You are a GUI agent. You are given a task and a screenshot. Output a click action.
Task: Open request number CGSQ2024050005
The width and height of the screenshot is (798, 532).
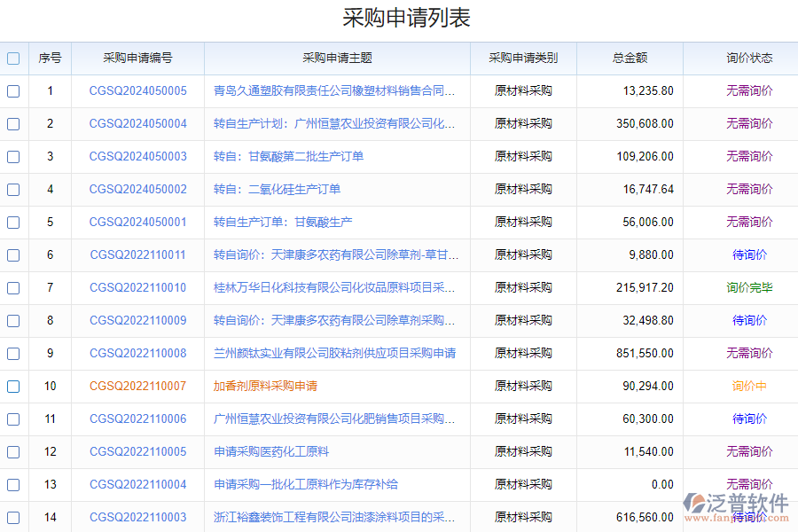137,90
